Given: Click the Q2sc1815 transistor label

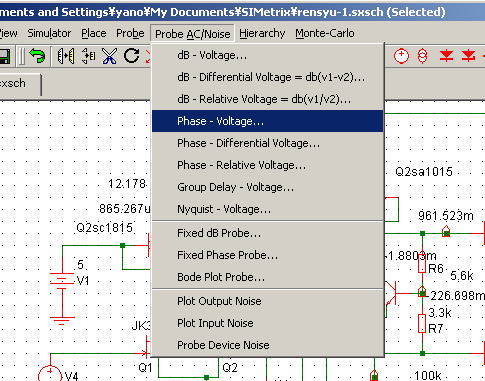Looking at the screenshot, I should click(x=105, y=228).
